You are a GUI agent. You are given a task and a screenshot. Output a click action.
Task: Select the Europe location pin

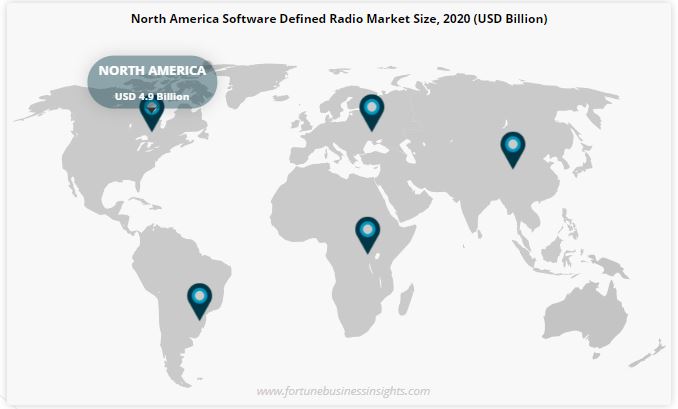tap(371, 111)
